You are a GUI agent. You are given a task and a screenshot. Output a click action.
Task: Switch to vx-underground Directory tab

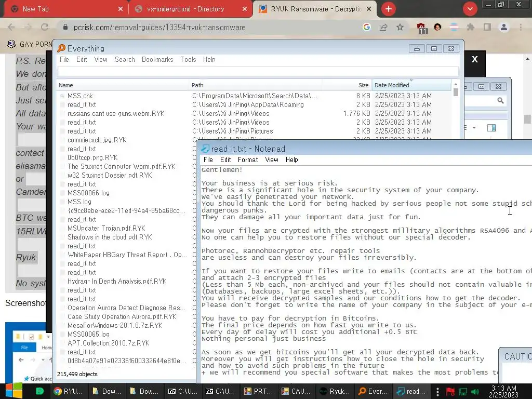click(x=191, y=9)
